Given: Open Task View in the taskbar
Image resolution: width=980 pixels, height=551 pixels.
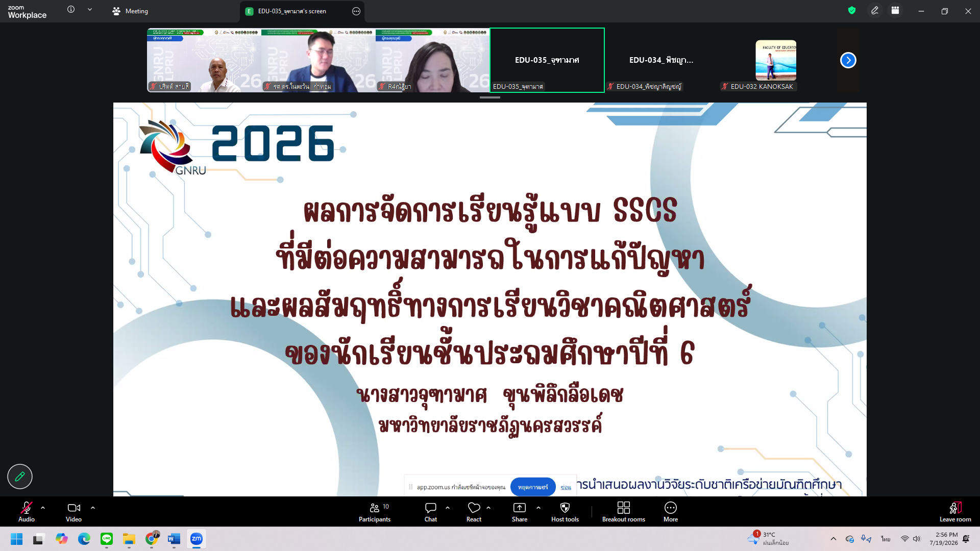Looking at the screenshot, I should pyautogui.click(x=38, y=539).
